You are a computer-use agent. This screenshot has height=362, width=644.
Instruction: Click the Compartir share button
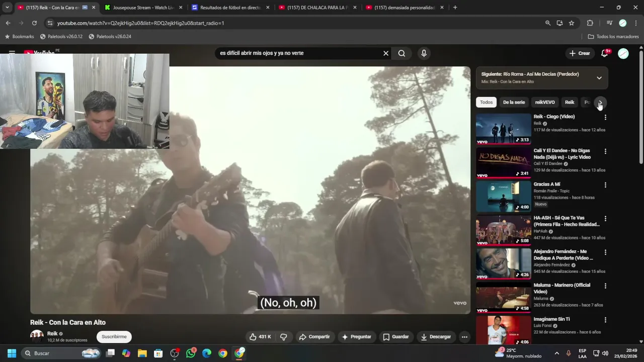314,337
